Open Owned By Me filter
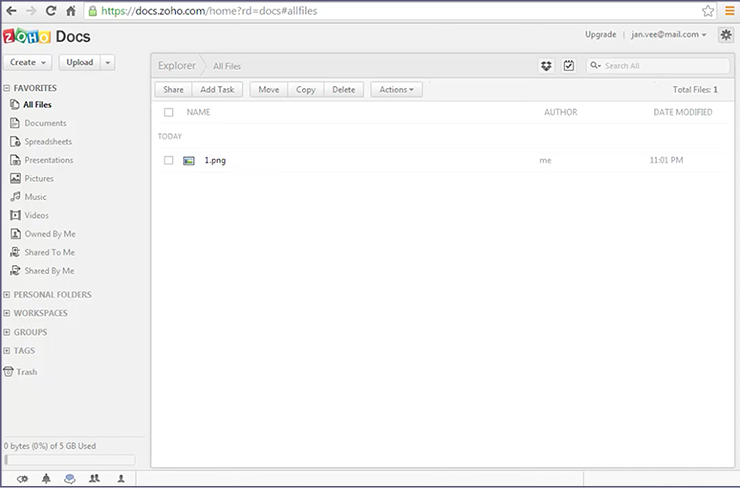The image size is (740, 488). click(43, 234)
